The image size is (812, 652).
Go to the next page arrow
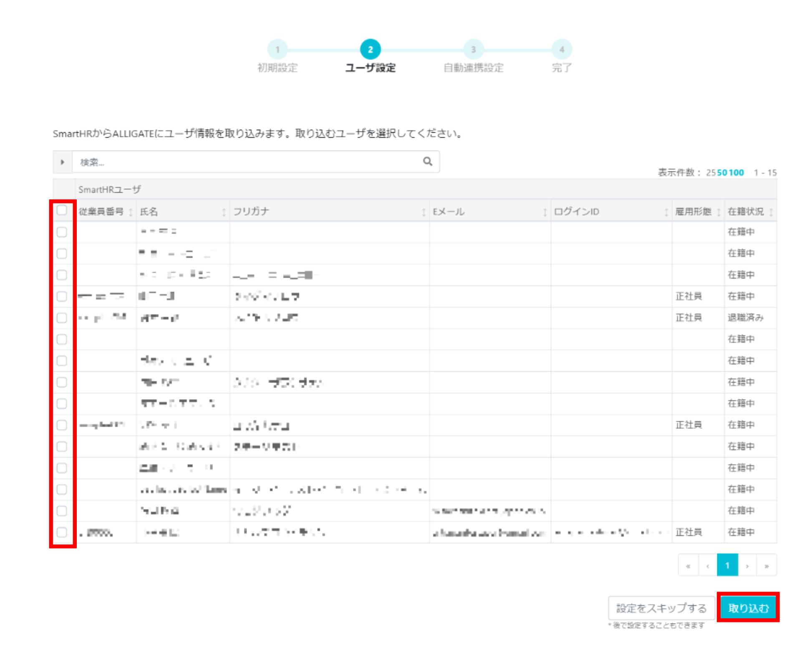click(x=747, y=566)
